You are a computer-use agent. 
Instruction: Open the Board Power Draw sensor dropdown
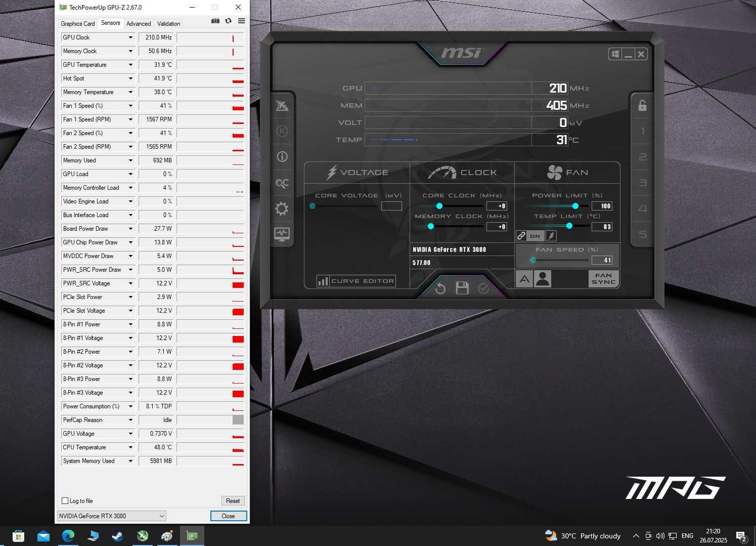(130, 229)
